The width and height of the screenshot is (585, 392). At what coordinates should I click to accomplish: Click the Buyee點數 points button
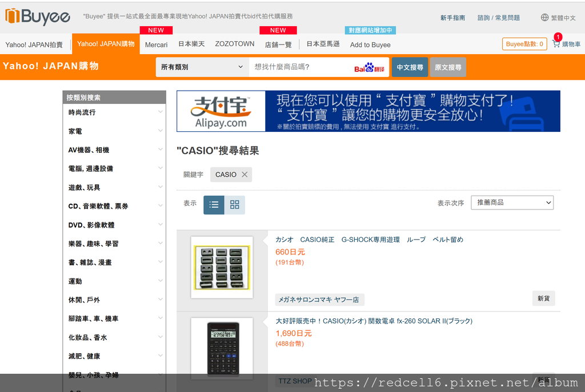click(x=524, y=44)
